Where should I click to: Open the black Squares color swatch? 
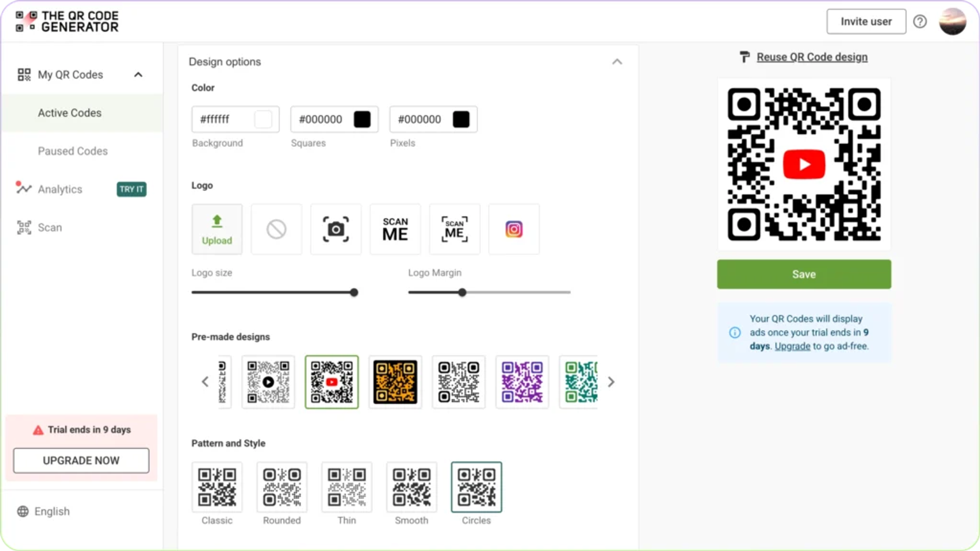(362, 119)
